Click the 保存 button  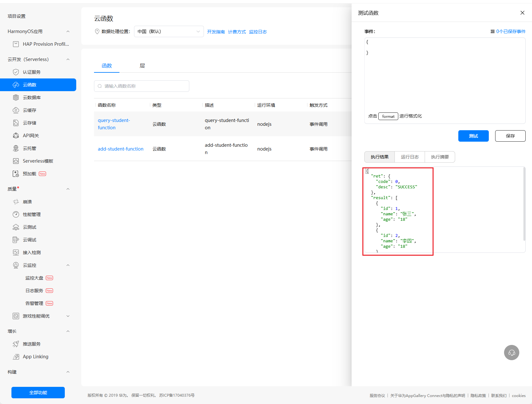[510, 136]
